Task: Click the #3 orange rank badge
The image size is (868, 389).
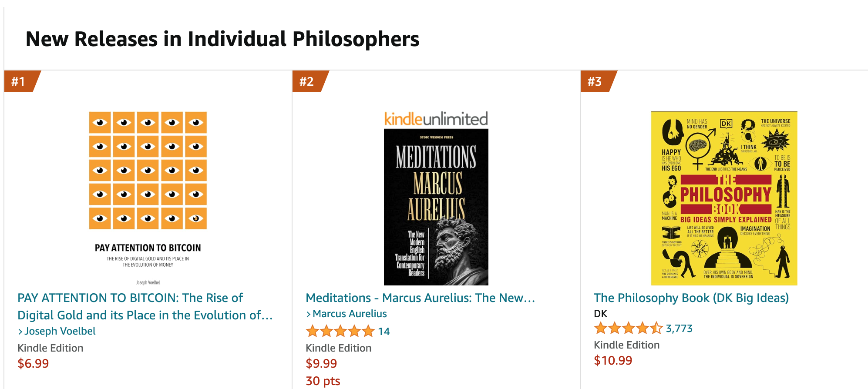Action: 595,81
